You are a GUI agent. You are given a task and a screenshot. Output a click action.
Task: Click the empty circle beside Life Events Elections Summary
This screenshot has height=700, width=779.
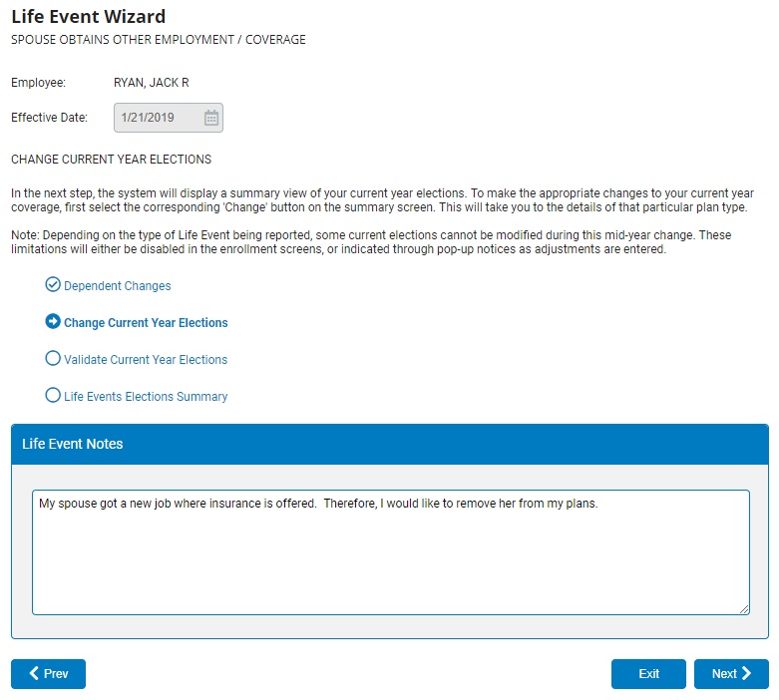53,396
